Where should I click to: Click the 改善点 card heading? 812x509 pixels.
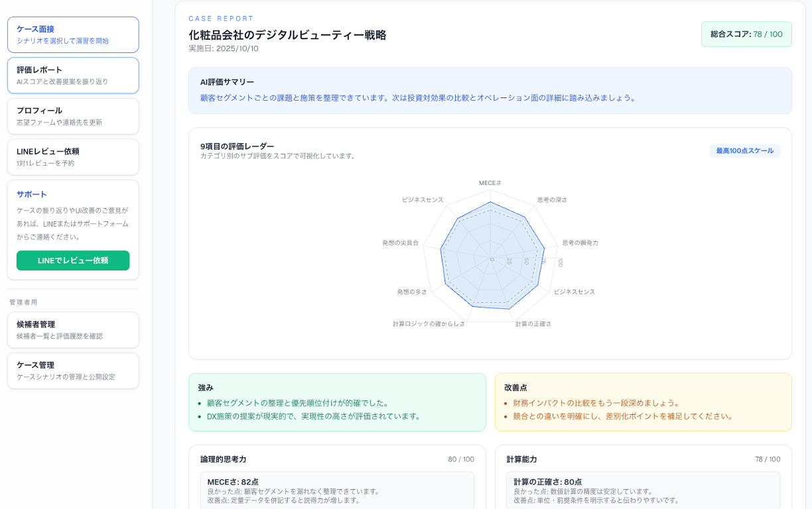[x=515, y=388]
